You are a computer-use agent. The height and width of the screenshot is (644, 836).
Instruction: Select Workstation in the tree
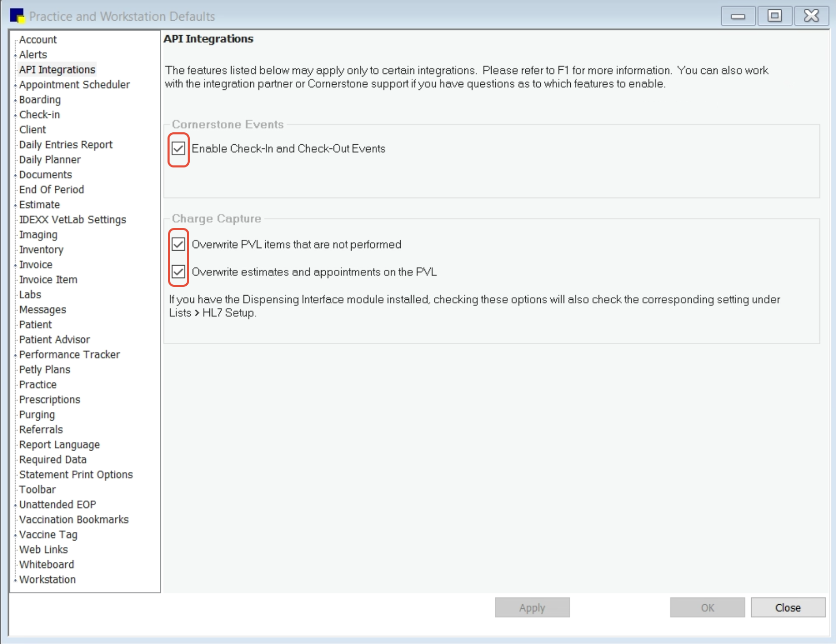[x=47, y=579]
